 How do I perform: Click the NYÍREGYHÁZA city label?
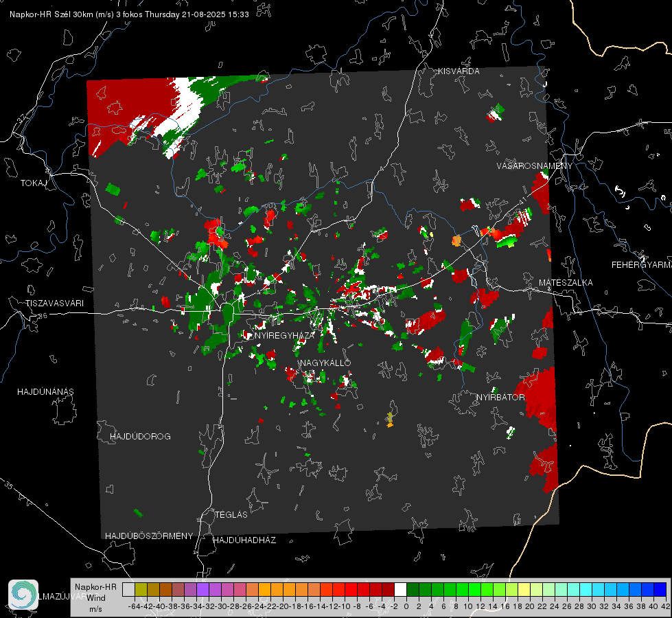click(285, 335)
